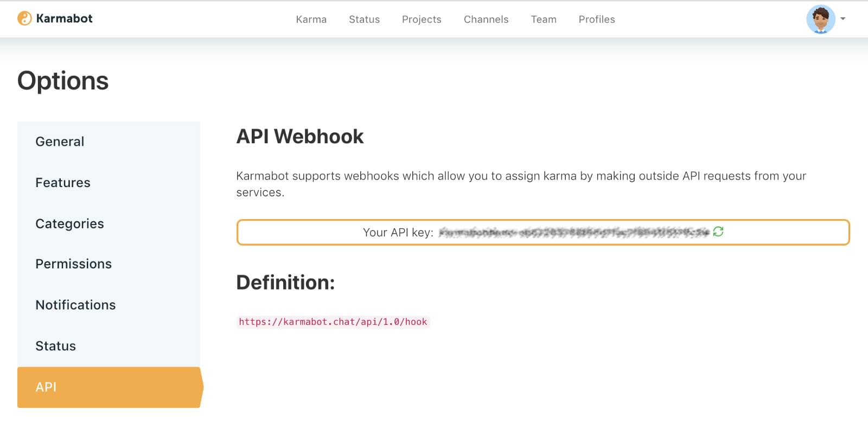Click the blurred API key value
This screenshot has height=423, width=868.
[574, 233]
